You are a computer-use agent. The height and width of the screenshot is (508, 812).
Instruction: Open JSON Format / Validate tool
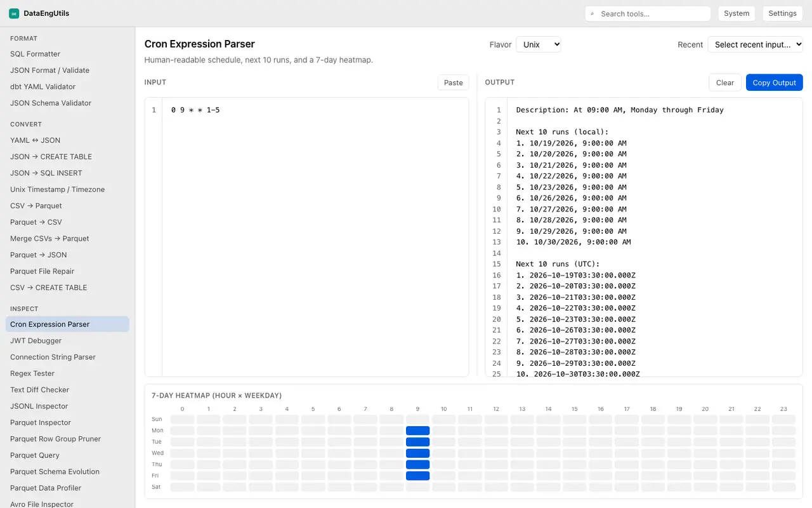[x=67, y=70]
